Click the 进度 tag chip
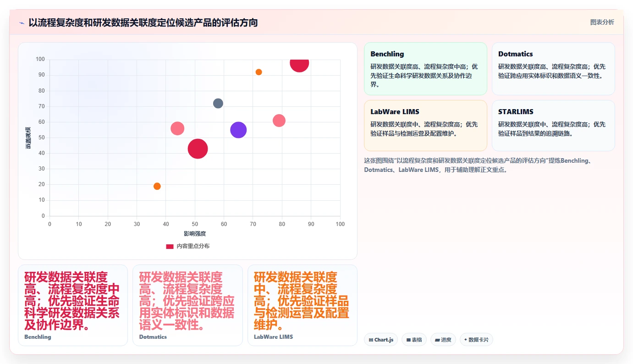 (443, 340)
